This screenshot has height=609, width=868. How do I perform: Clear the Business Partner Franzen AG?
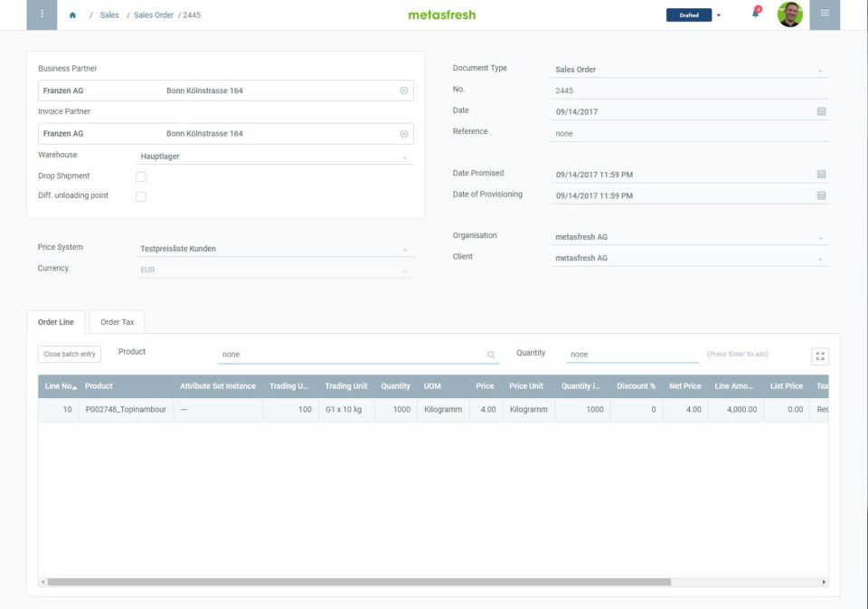(404, 90)
